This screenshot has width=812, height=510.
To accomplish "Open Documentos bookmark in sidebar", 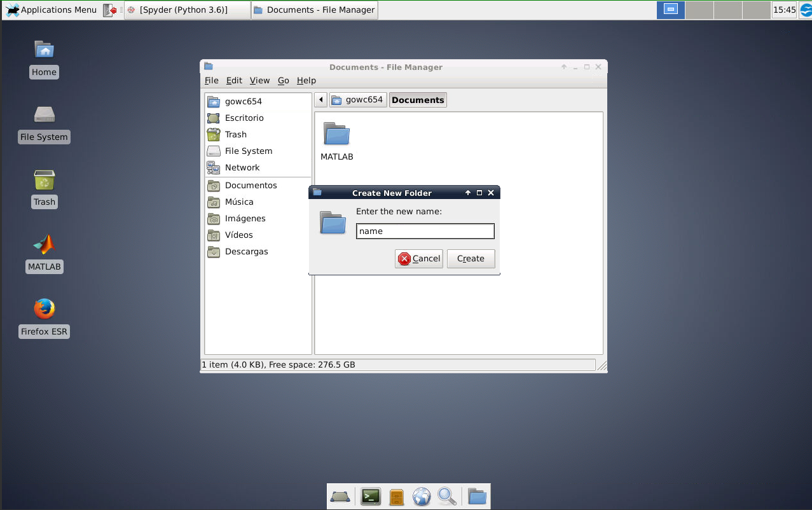I will click(258, 185).
